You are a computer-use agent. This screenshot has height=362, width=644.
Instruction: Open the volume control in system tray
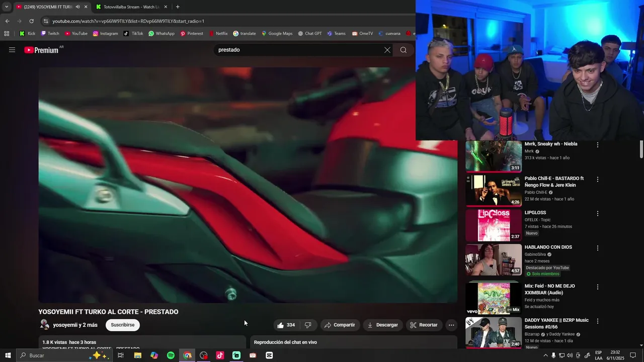[570, 355]
